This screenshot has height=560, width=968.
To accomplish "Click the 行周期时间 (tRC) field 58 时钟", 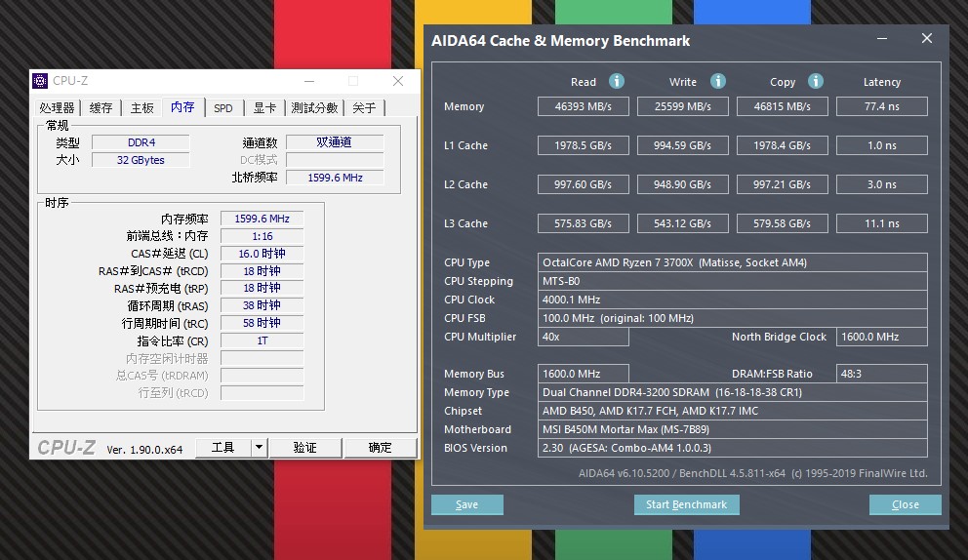I will coord(262,323).
